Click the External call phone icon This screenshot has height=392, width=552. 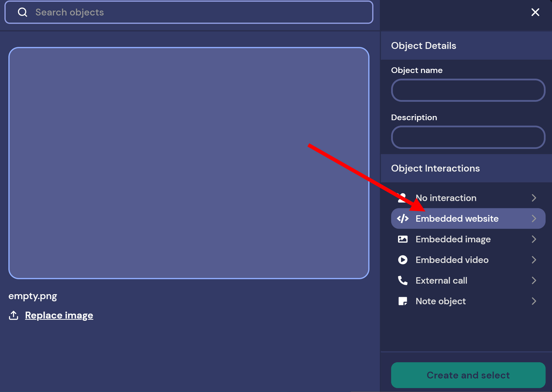[x=403, y=280]
